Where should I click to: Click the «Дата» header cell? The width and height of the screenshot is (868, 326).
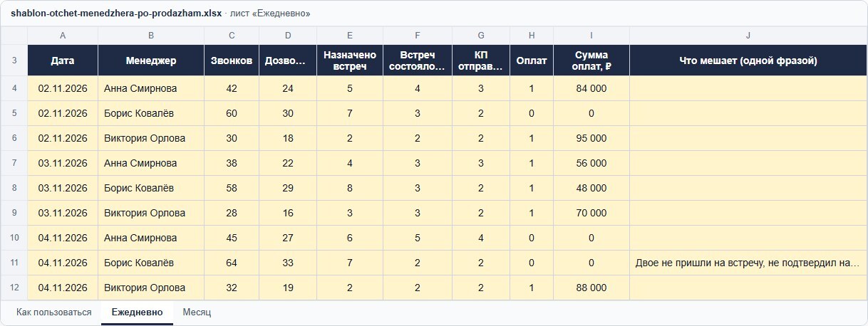[63, 61]
